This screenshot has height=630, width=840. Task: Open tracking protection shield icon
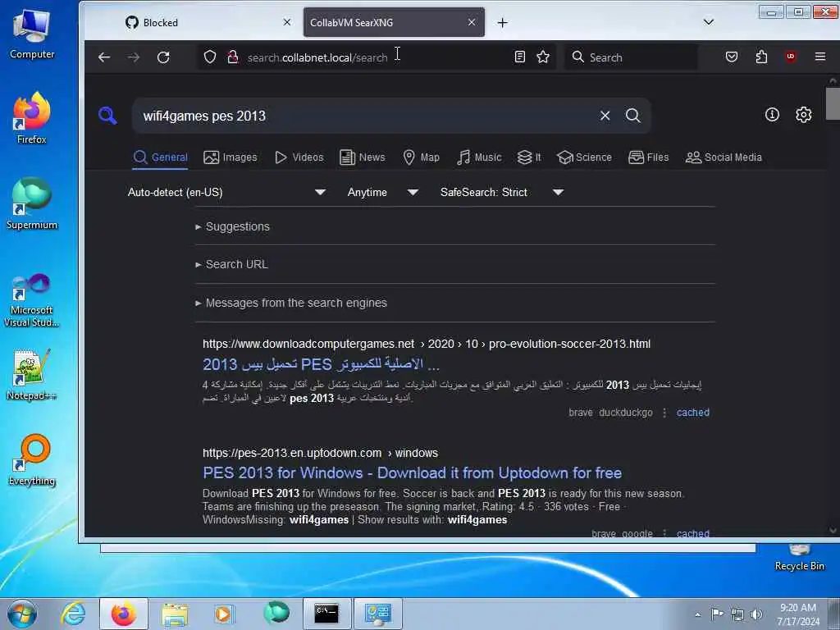tap(210, 57)
